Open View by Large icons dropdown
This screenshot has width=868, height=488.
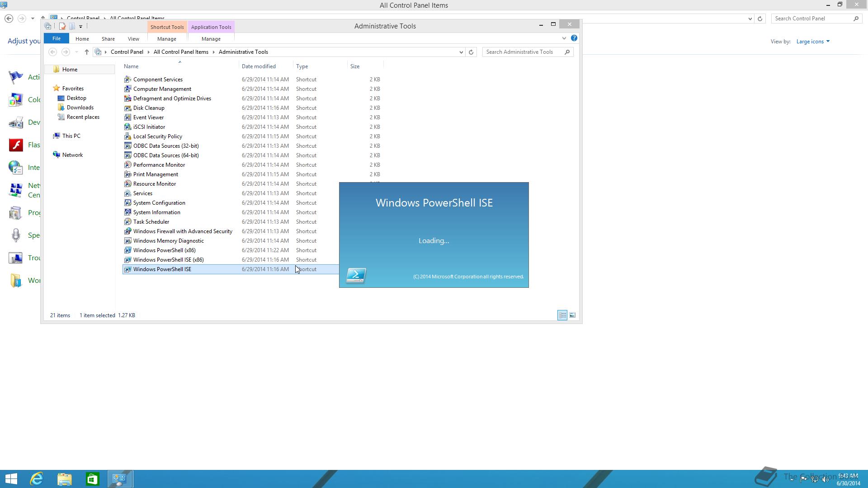[x=813, y=42]
